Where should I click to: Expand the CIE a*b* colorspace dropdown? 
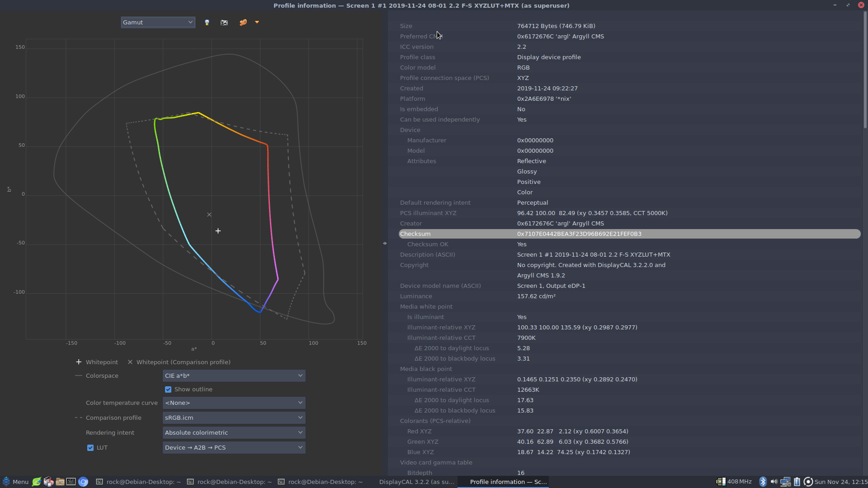pos(234,376)
